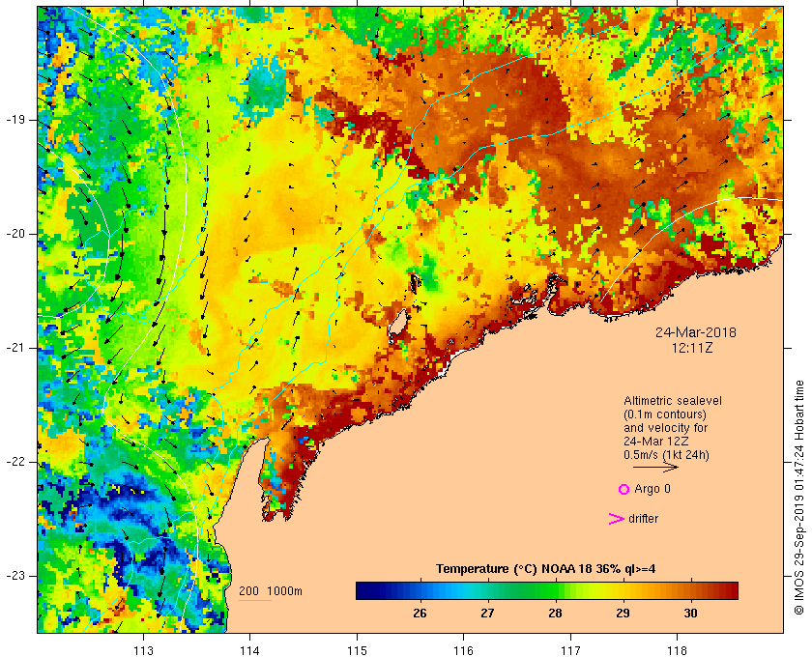Click the colorbar tick label 26
Viewport: 812px width, 657px height.
point(420,613)
